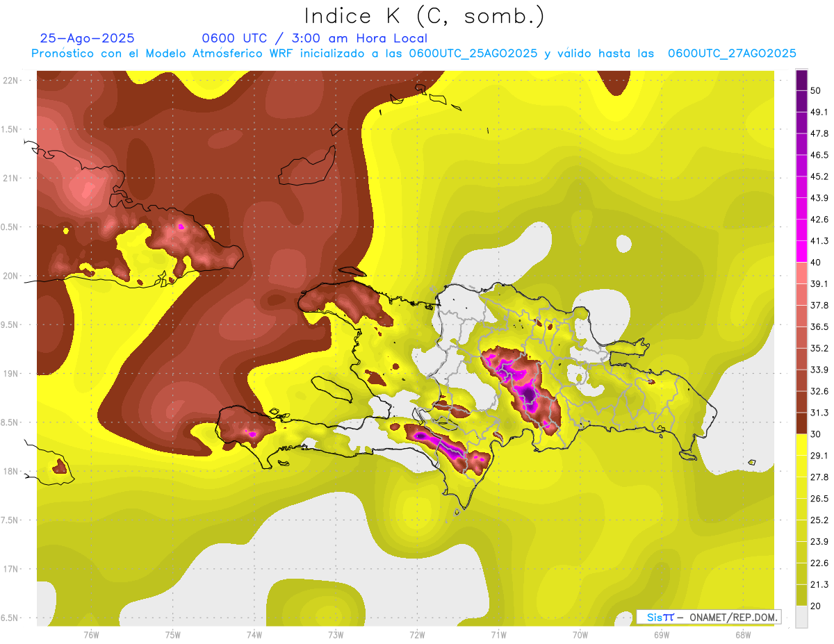Click the latitude label '22N'
Screen dimensions: 834x644
click(x=10, y=81)
